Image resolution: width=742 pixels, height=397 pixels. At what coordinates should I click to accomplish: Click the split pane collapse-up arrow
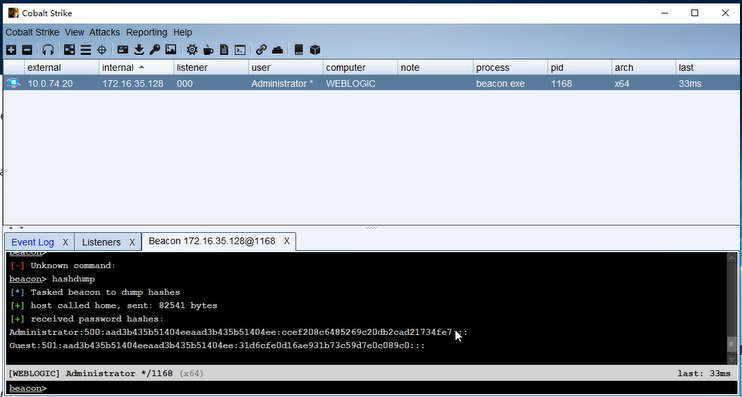click(12, 228)
